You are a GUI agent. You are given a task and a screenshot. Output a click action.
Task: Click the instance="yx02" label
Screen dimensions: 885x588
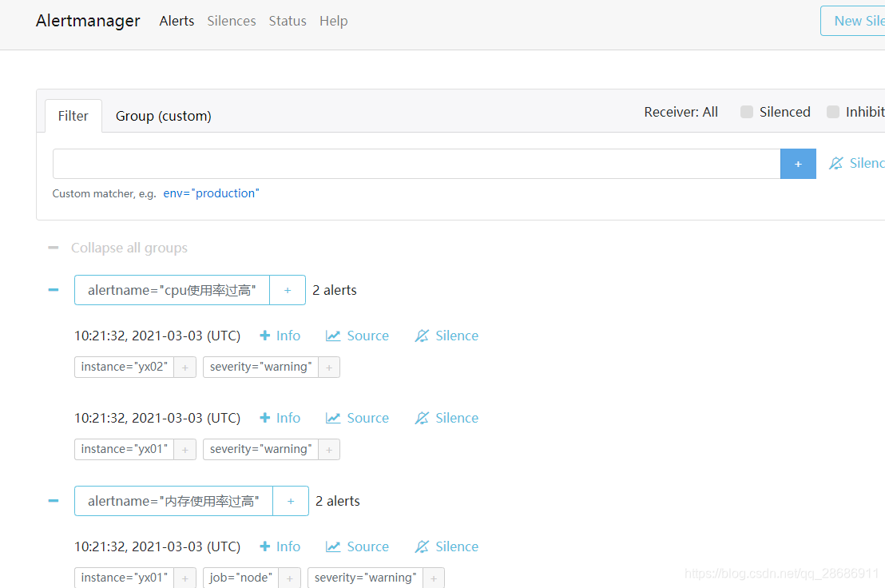(124, 367)
